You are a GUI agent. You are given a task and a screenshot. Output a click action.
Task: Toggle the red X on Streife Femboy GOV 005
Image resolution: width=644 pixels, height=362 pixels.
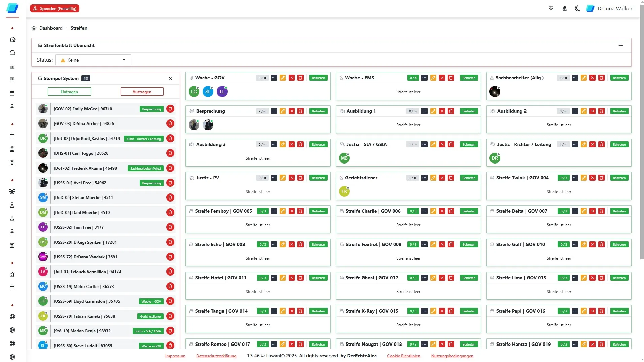coord(291,211)
